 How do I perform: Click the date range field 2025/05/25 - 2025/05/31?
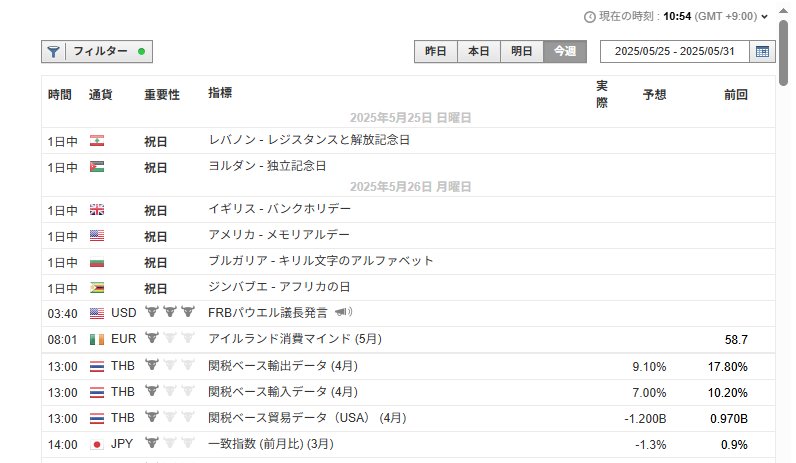coord(674,52)
